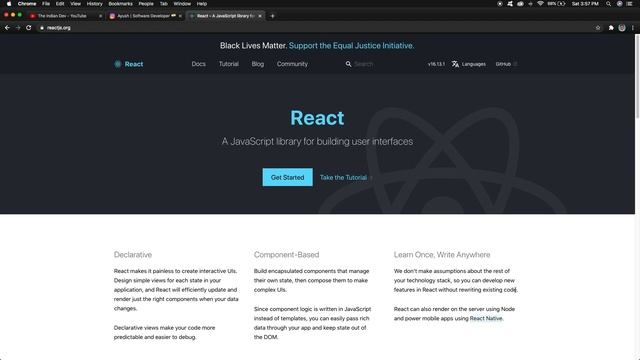Open the Extensions puzzle icon

(x=611, y=28)
